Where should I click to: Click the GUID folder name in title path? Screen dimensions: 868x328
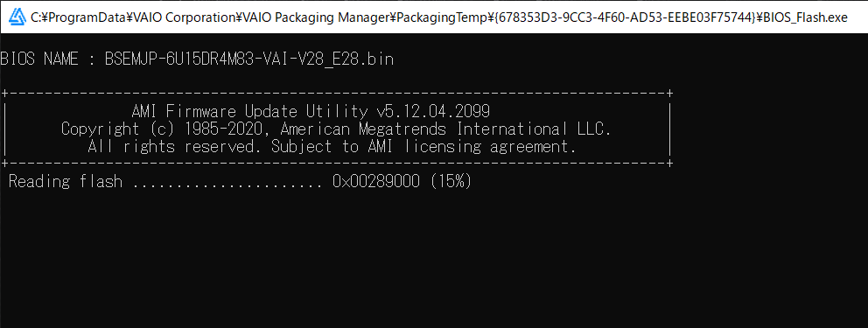coord(615,17)
